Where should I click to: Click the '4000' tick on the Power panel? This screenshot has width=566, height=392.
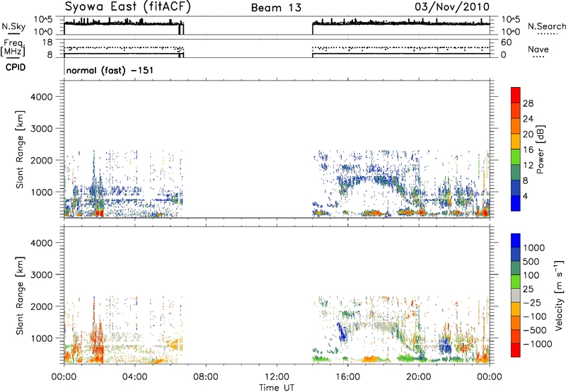point(42,97)
